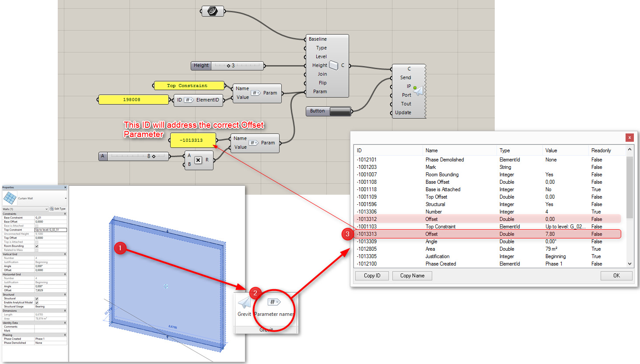Click the Grevit send component paper plane icon
Screen dimensions: 640x364
[x=418, y=91]
